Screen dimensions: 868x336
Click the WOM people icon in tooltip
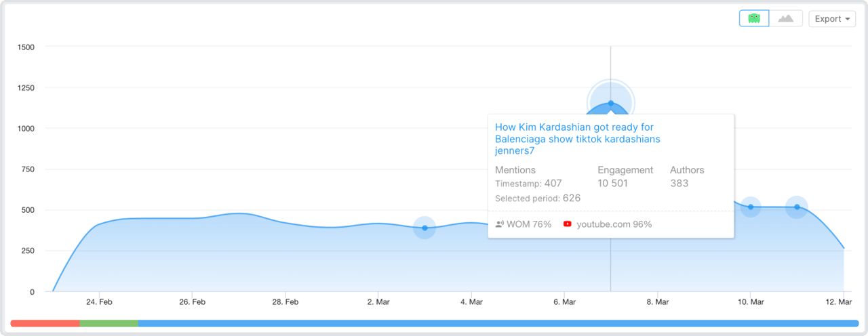click(500, 224)
